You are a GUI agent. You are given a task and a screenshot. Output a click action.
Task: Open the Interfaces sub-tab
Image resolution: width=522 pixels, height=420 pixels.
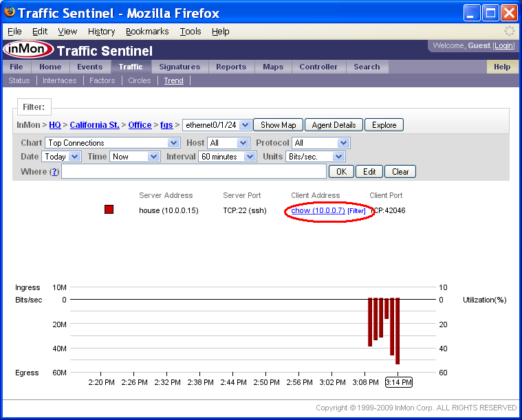pyautogui.click(x=60, y=80)
